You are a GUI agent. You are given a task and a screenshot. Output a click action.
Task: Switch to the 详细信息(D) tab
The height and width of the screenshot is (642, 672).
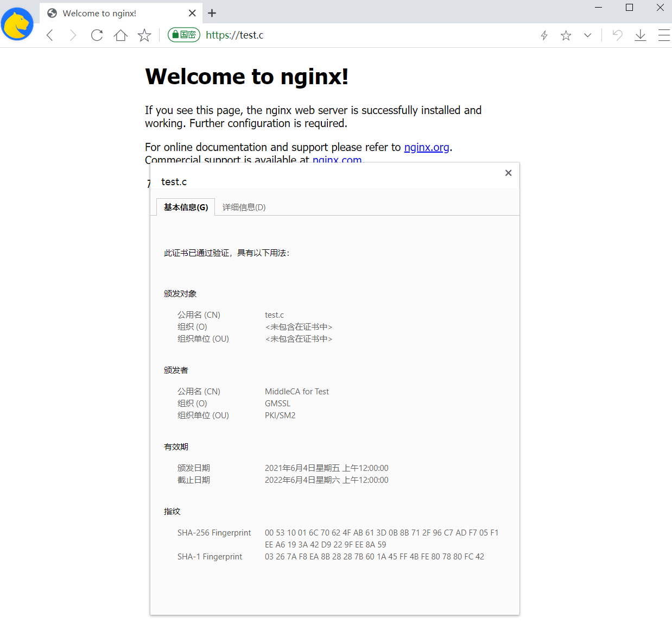243,207
